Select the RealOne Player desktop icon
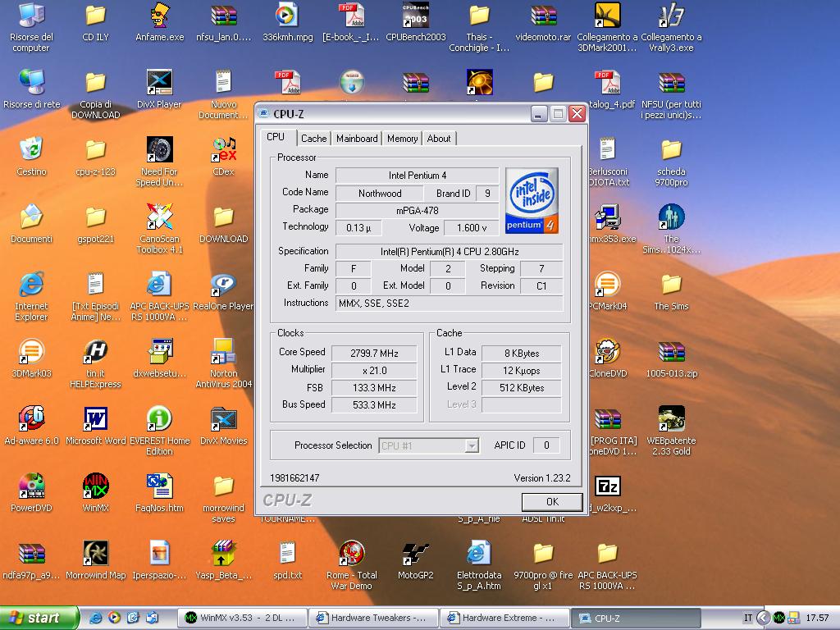Screen dimensions: 840x630 [224, 291]
